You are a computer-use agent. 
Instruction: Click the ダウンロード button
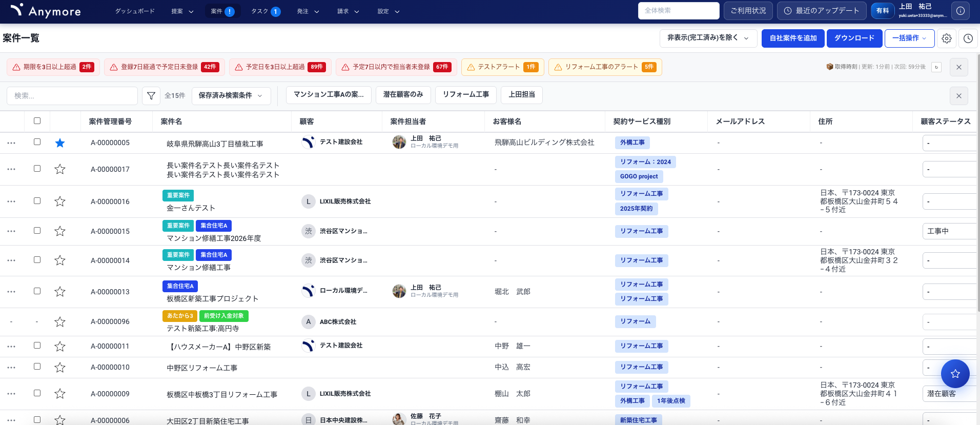(854, 38)
